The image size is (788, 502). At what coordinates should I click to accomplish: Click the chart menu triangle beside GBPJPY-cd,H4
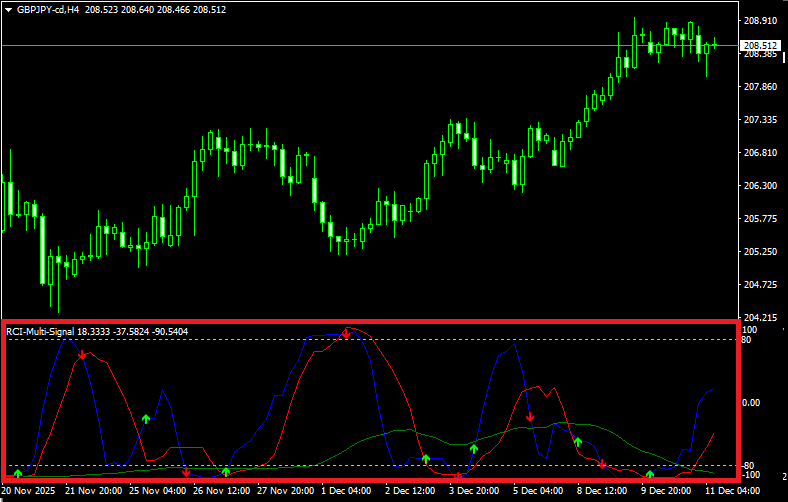pyautogui.click(x=8, y=9)
